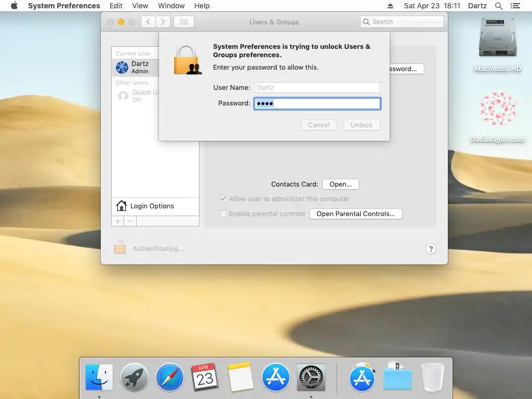Toggle Enable parental controls checkbox
This screenshot has width=532, height=399.
pos(223,214)
